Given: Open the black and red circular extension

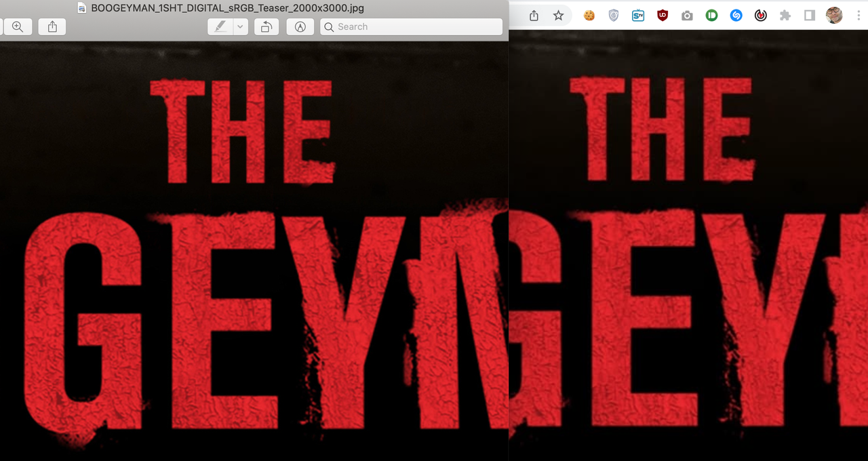Looking at the screenshot, I should click(x=761, y=15).
